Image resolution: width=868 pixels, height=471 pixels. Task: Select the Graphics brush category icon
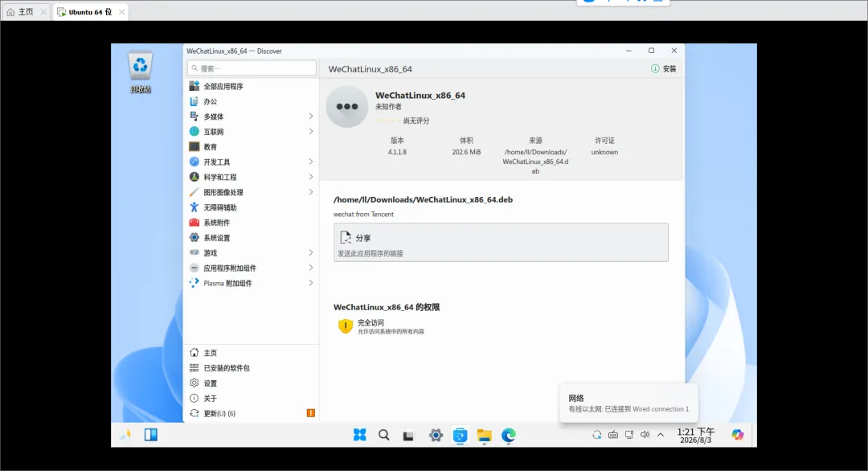pyautogui.click(x=194, y=192)
